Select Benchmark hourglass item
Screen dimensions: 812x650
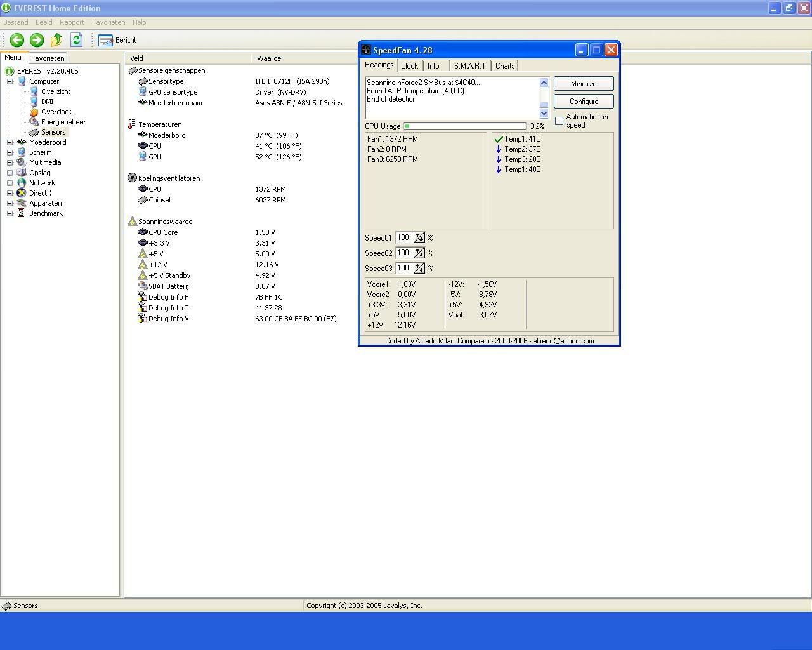coord(45,213)
